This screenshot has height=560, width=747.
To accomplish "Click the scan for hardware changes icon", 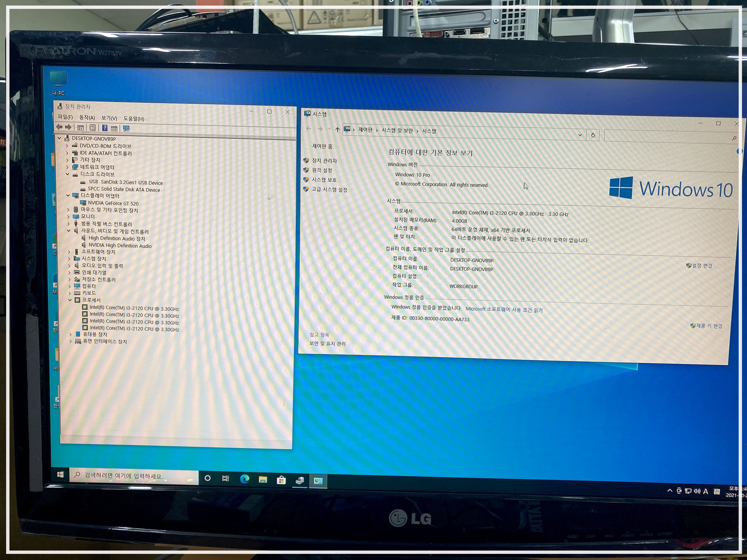I will (126, 128).
